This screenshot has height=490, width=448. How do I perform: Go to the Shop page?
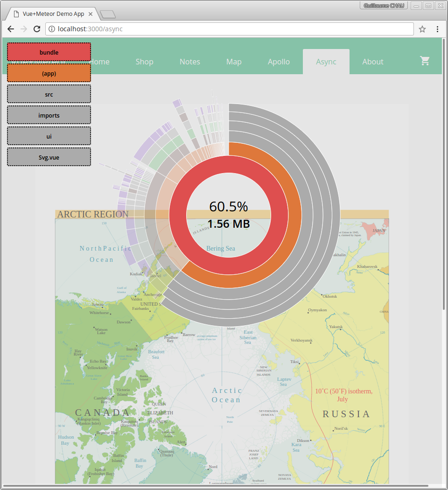tap(144, 62)
